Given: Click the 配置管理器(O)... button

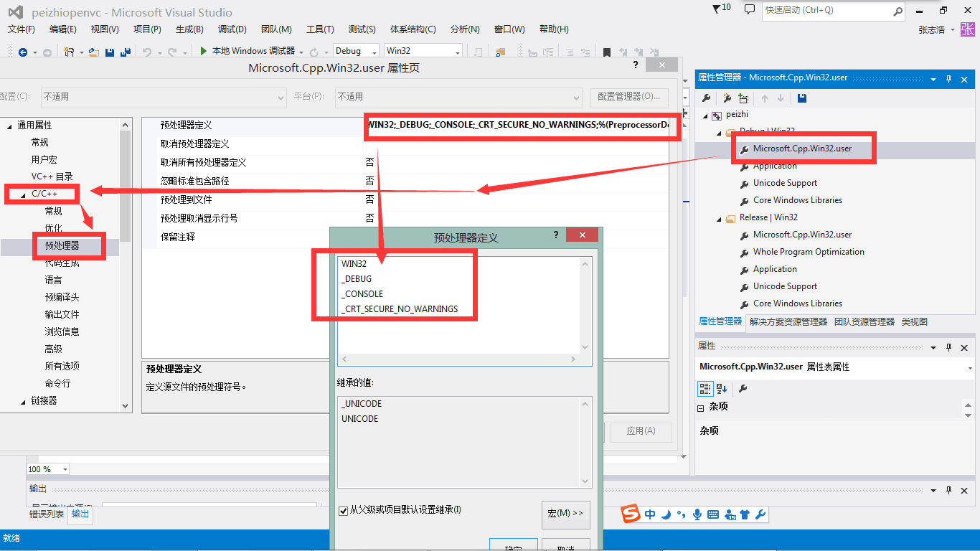Looking at the screenshot, I should (x=629, y=97).
